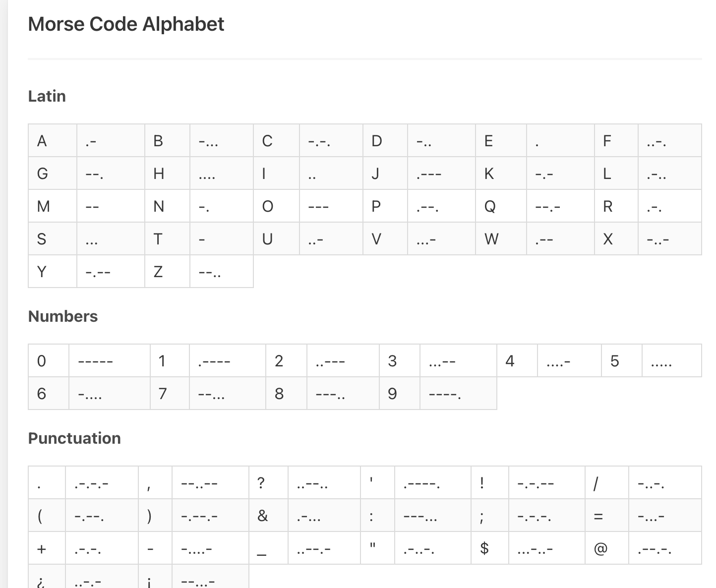This screenshot has width=716, height=588.
Task: Select the digit 7 cell
Action: coord(170,394)
